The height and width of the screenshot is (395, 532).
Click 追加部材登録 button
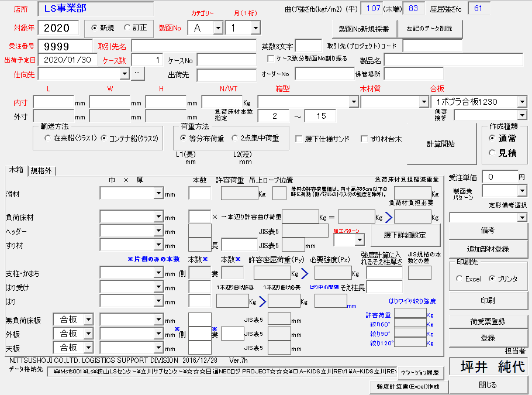[x=488, y=249]
